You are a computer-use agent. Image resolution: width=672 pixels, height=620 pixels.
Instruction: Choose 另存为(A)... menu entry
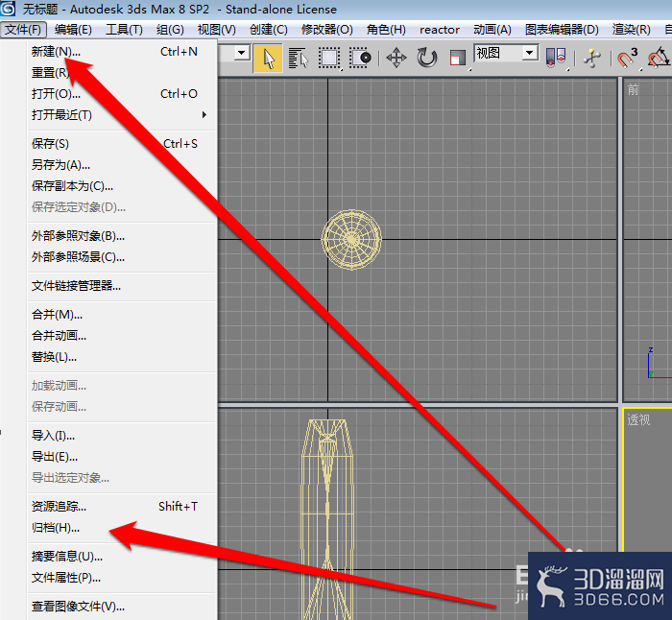122,164
